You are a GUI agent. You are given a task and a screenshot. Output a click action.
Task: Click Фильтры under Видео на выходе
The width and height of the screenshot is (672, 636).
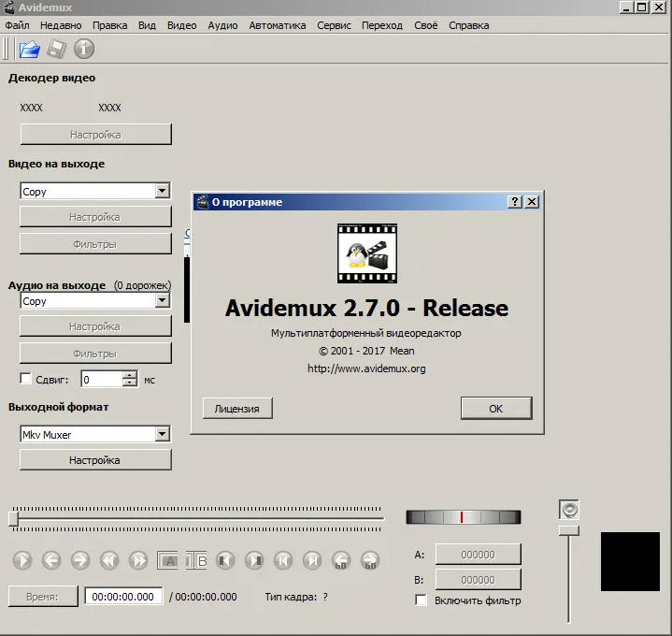[x=95, y=244]
